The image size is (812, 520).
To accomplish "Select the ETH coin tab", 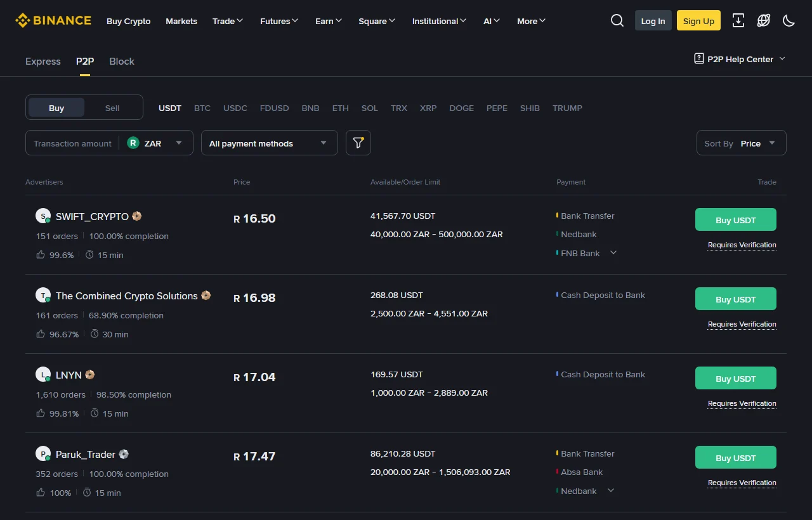I will (341, 108).
